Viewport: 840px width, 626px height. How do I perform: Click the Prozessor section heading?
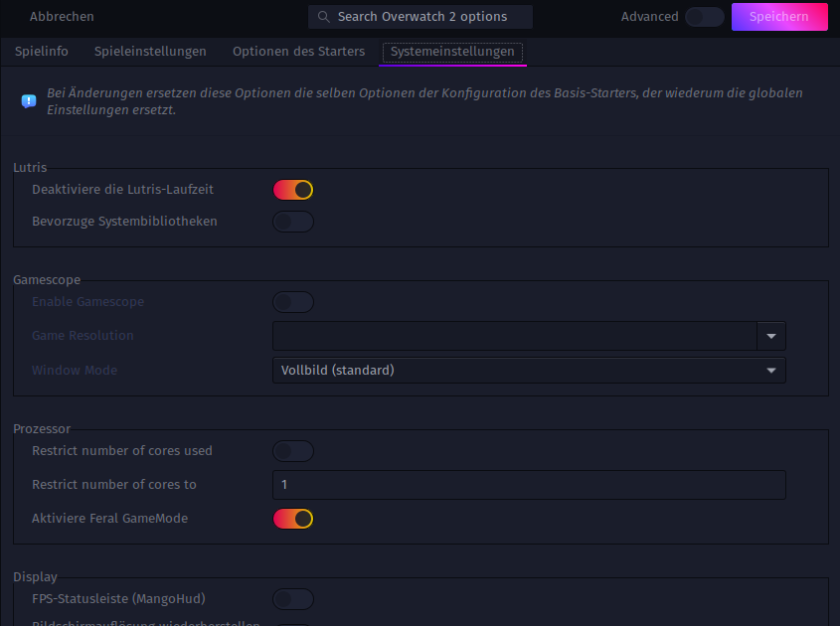click(x=42, y=429)
